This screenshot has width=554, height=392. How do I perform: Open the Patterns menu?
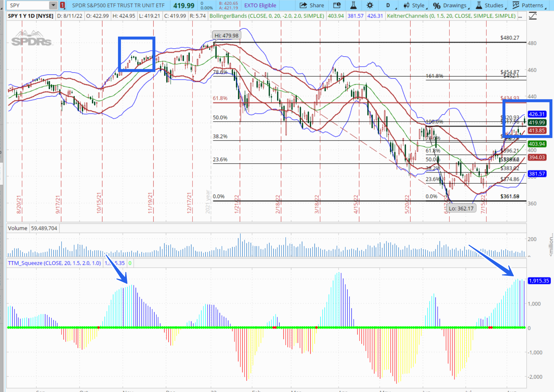point(529,5)
